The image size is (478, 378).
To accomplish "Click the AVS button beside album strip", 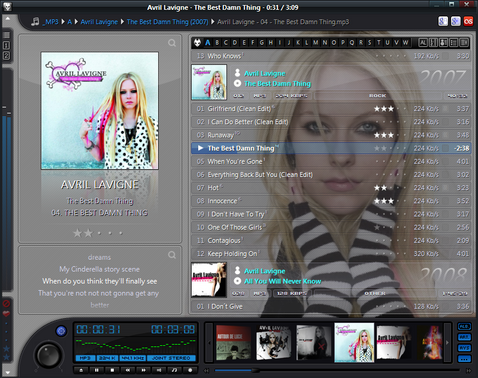I will 464,348.
